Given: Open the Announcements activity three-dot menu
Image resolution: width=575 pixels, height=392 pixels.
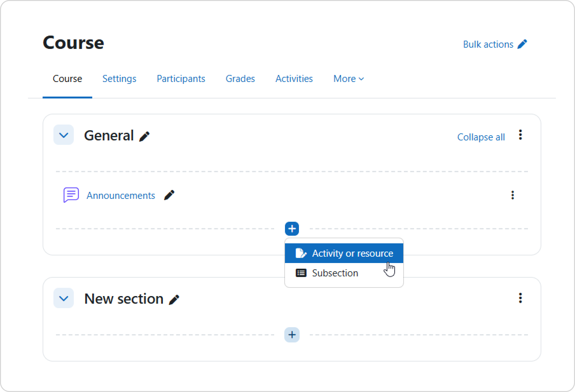Looking at the screenshot, I should (512, 195).
